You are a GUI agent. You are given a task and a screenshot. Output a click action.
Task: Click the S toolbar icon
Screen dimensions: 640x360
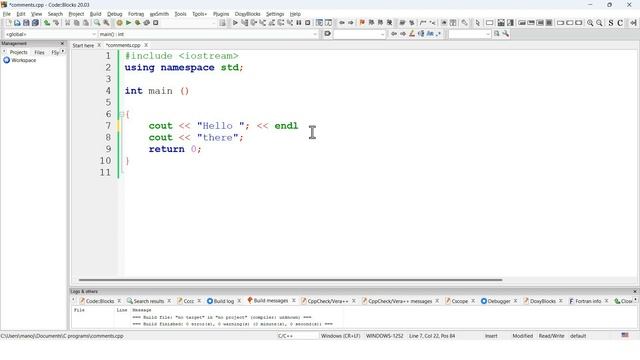pos(611,23)
